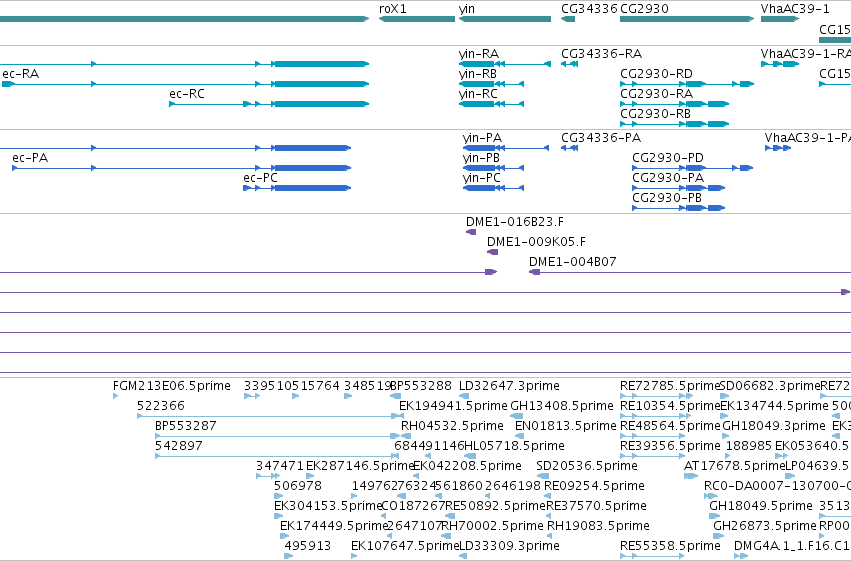Viewport: 851px width, 561px height.
Task: Select CG34336-PA protein label
Action: click(x=601, y=138)
